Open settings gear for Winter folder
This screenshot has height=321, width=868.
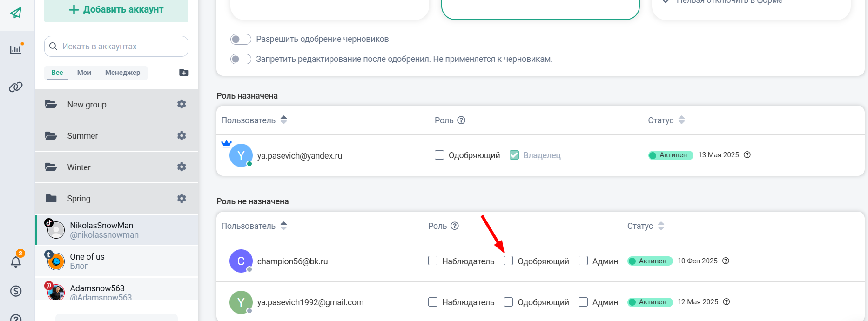coord(182,167)
